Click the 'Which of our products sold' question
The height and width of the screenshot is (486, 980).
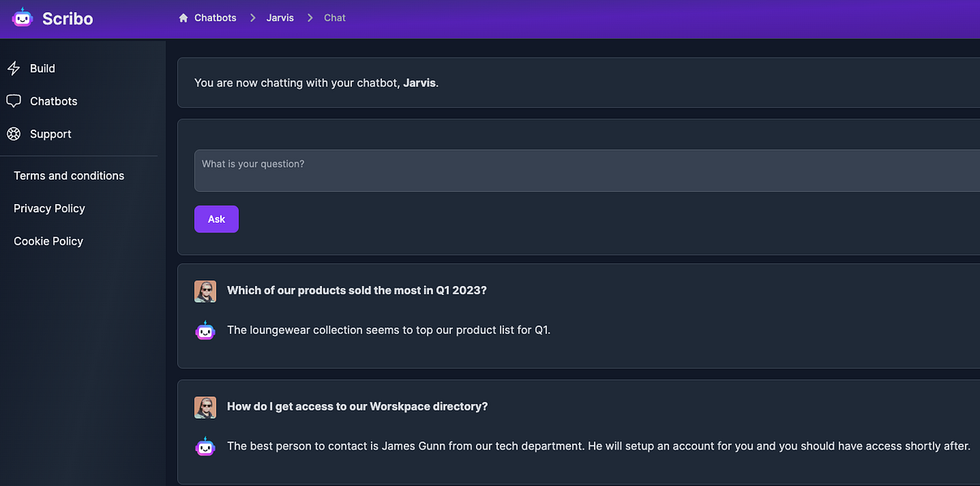pyautogui.click(x=357, y=291)
